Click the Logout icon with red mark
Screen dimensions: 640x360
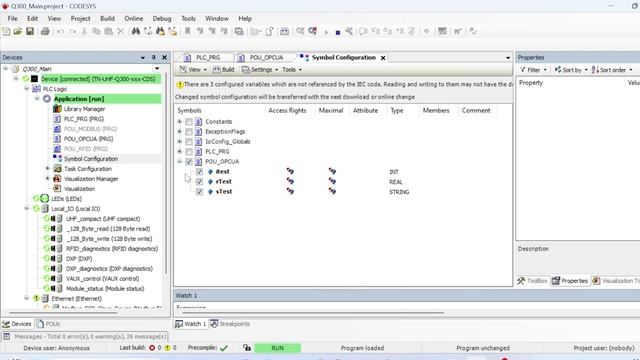[313, 31]
